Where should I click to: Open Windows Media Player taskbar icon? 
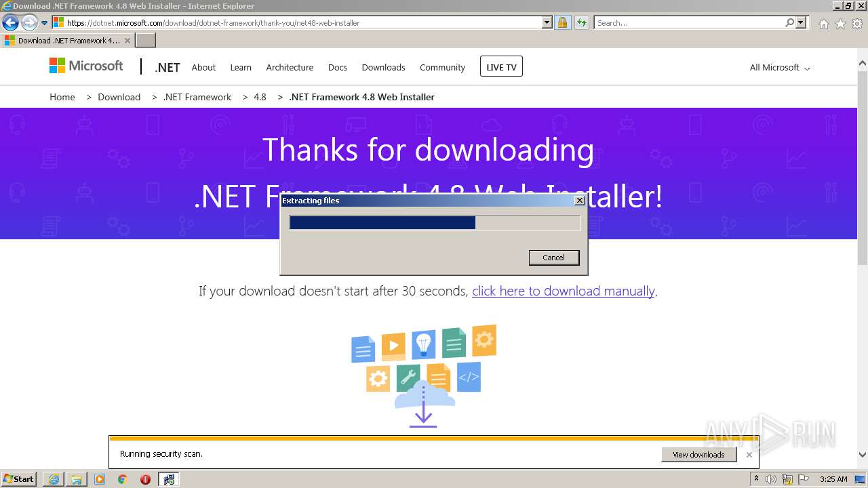tap(100, 479)
